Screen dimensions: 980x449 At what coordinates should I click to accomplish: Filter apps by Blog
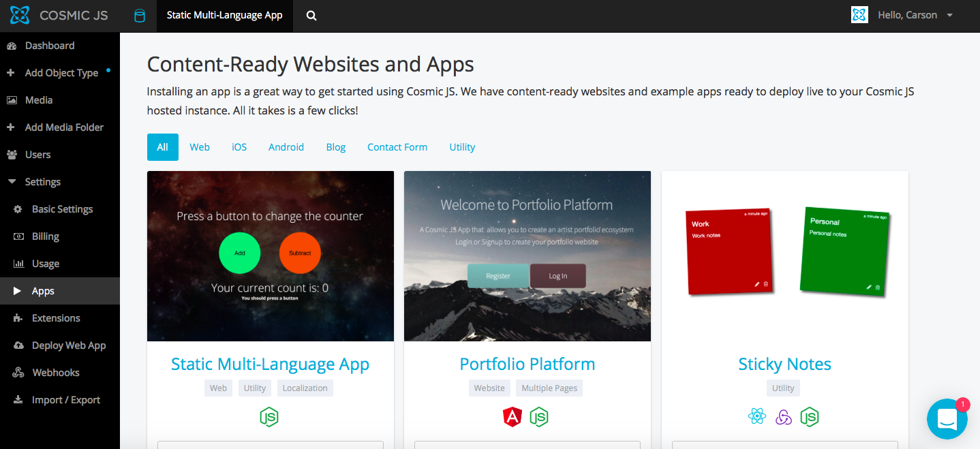point(336,147)
